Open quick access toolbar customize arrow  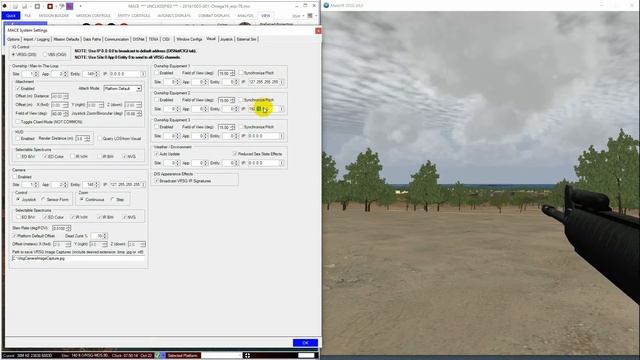click(80, 6)
